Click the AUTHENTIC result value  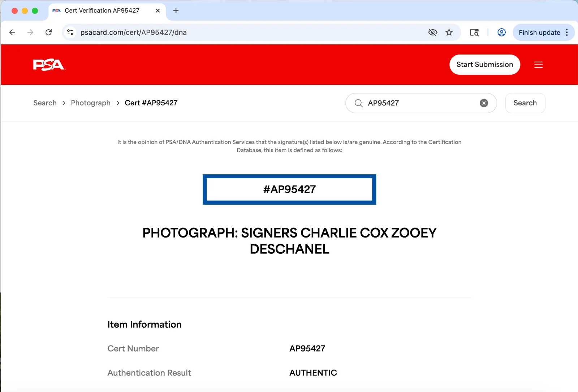pos(313,373)
